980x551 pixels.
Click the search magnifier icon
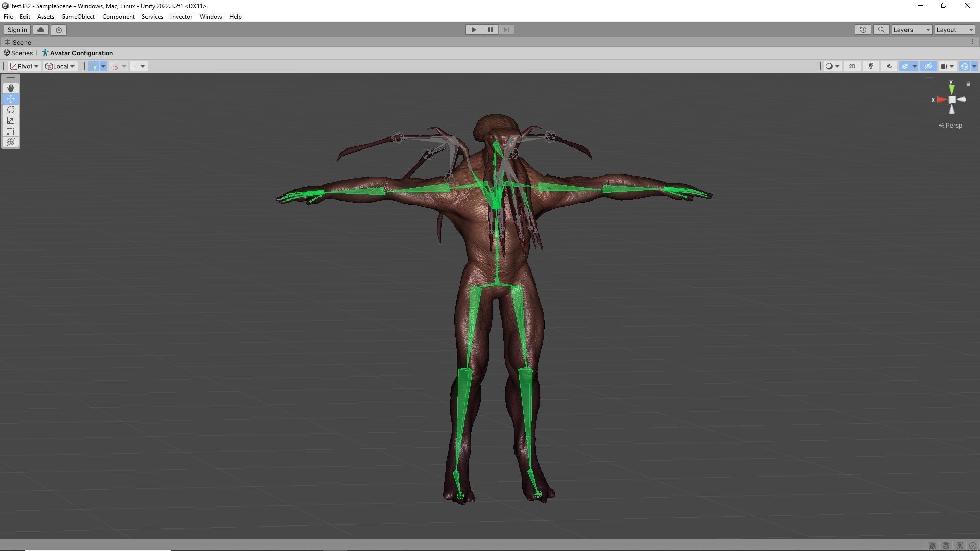(881, 30)
